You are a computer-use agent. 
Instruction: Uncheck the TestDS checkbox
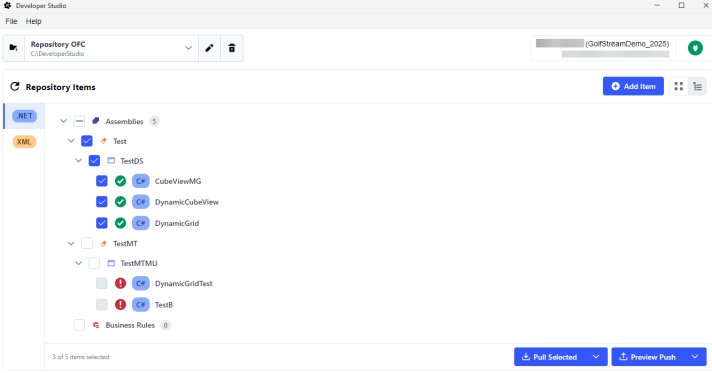(x=94, y=161)
